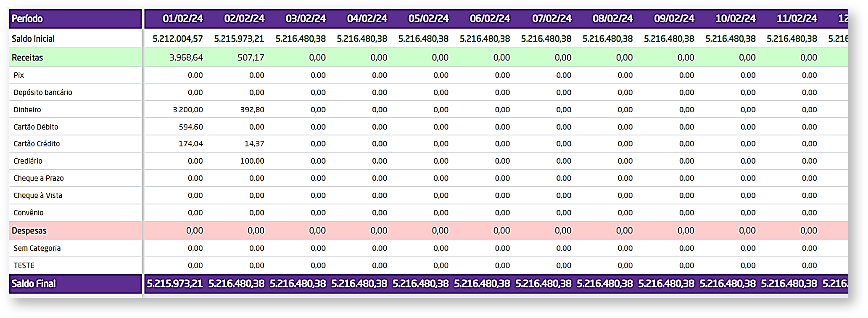
Task: Select the 09/02/24 column header
Action: [674, 19]
